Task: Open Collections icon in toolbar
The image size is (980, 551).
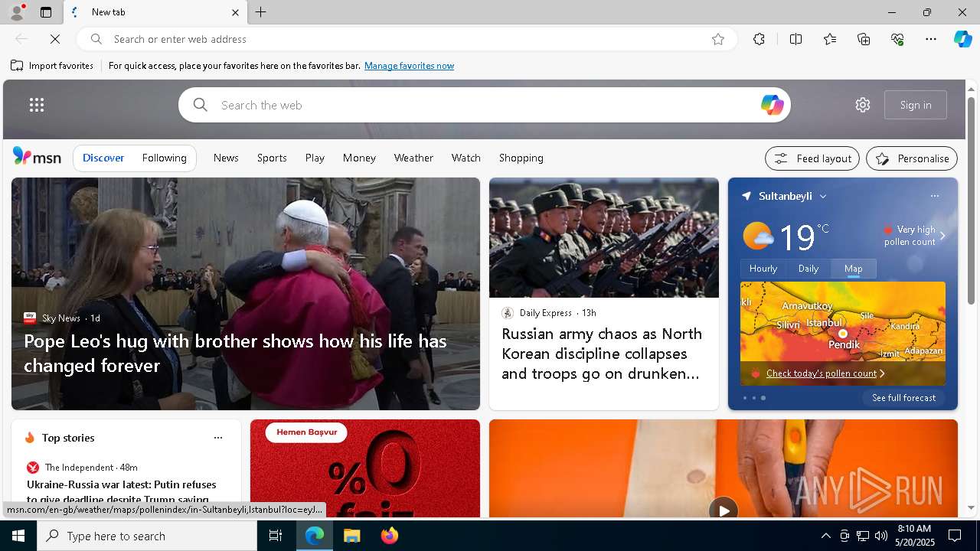Action: point(864,39)
